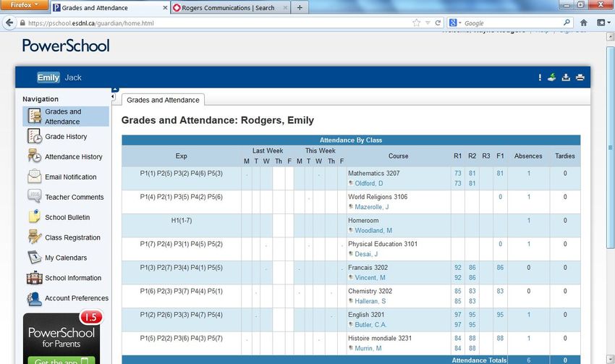Screen dimensions: 615x364
Task: Open Attendance Totals absences count 6
Action: (x=529, y=360)
